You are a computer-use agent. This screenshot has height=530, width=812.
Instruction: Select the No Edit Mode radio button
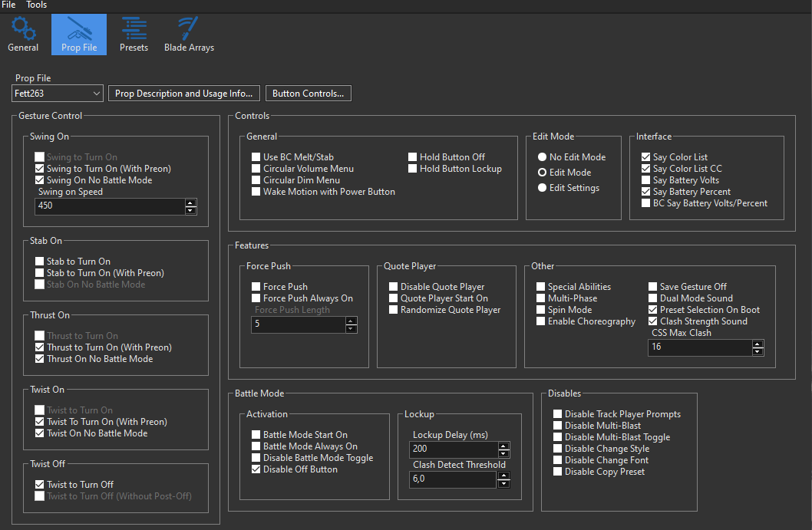pos(543,157)
